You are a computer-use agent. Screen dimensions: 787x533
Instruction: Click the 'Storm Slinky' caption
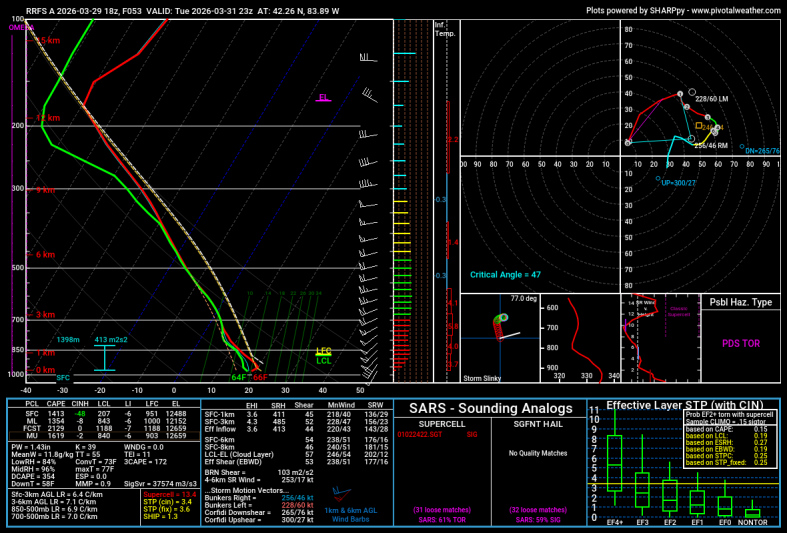(482, 378)
